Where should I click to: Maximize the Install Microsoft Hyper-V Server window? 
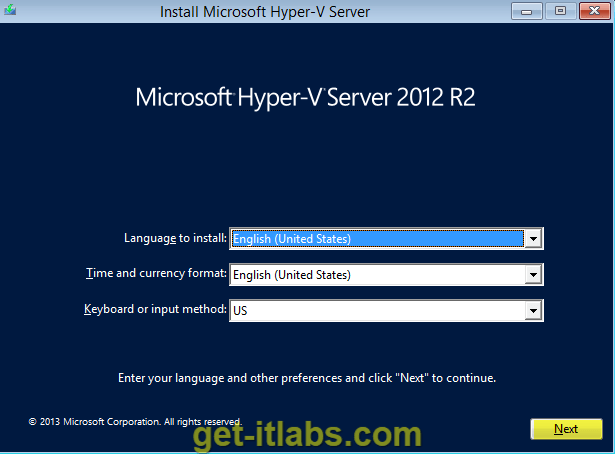pos(560,11)
